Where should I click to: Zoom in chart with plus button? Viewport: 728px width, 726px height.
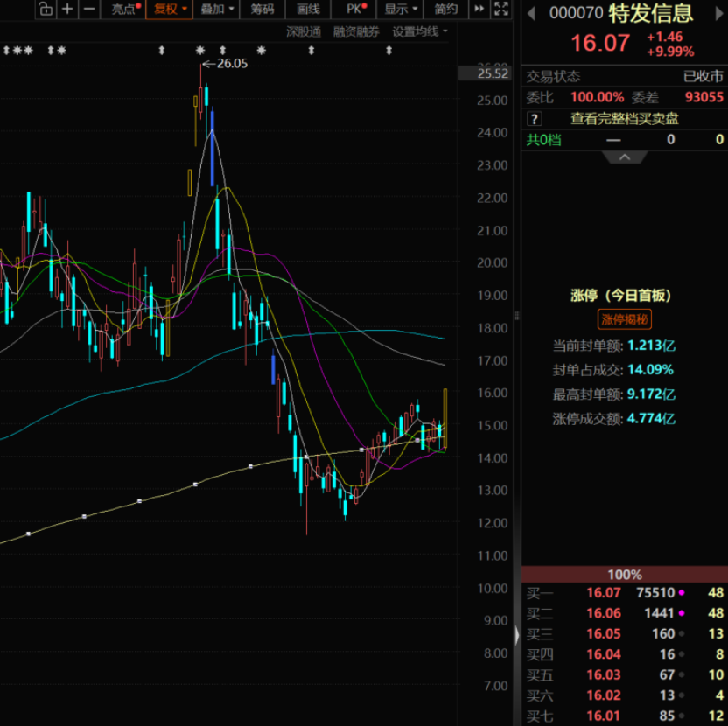pyautogui.click(x=67, y=9)
